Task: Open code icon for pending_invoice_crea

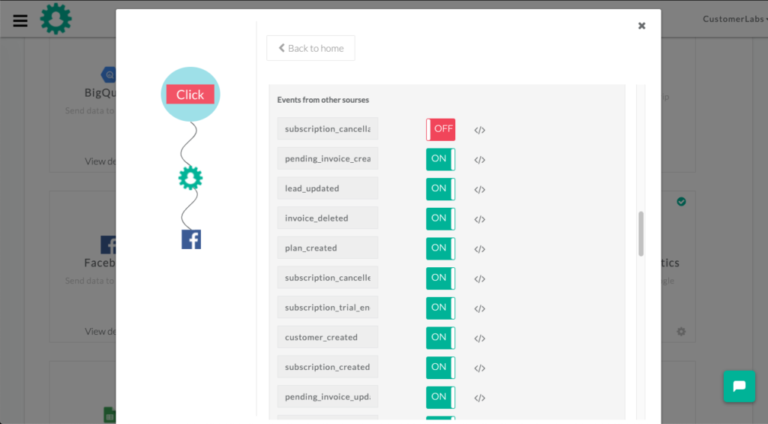Action: (x=480, y=160)
